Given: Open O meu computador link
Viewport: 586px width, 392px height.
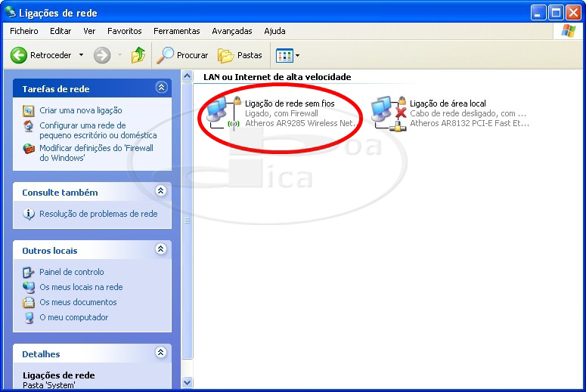Looking at the screenshot, I should coord(73,317).
